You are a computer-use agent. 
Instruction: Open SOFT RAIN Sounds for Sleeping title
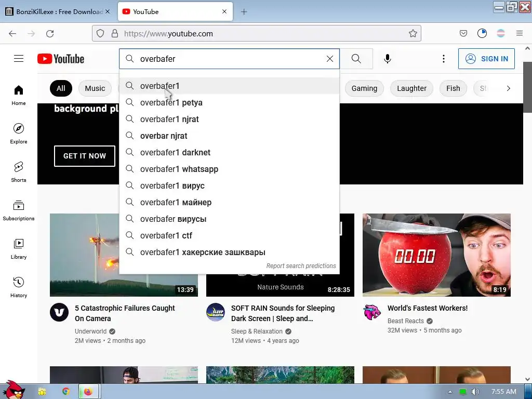pos(283,313)
